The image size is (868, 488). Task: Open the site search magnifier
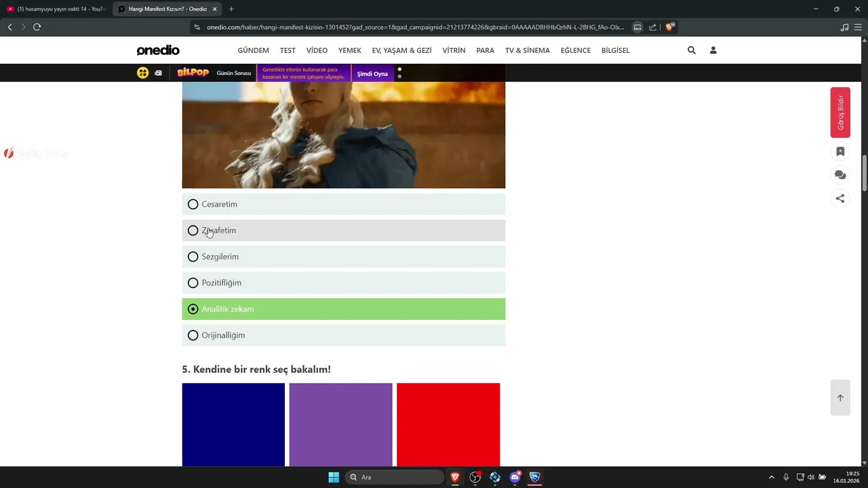pyautogui.click(x=692, y=50)
